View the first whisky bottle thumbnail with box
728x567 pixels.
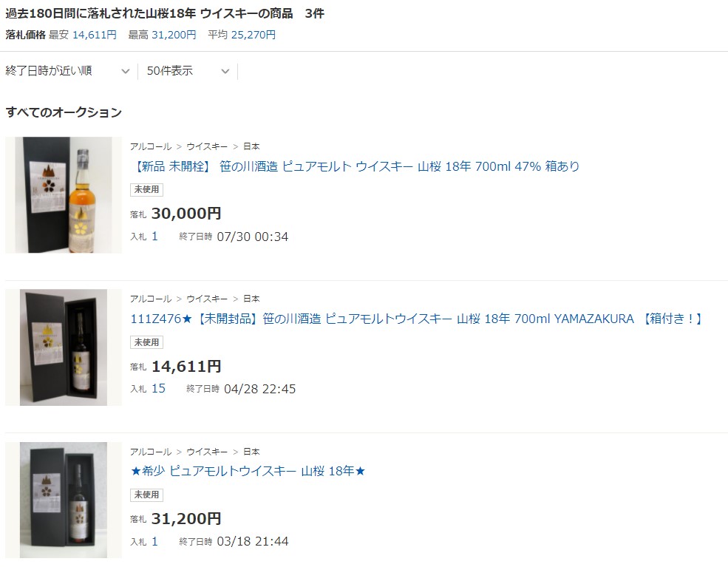pos(64,195)
